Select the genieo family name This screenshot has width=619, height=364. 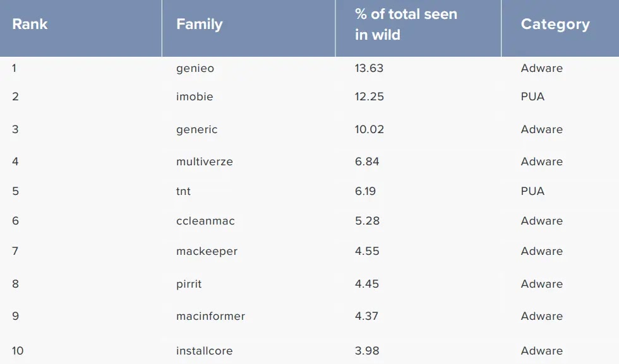[x=195, y=68]
